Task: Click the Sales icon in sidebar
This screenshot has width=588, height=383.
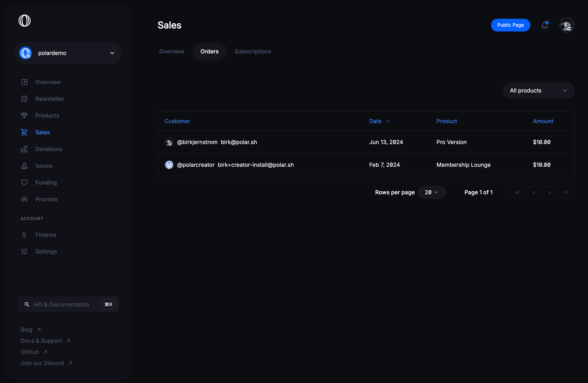Action: (x=24, y=132)
